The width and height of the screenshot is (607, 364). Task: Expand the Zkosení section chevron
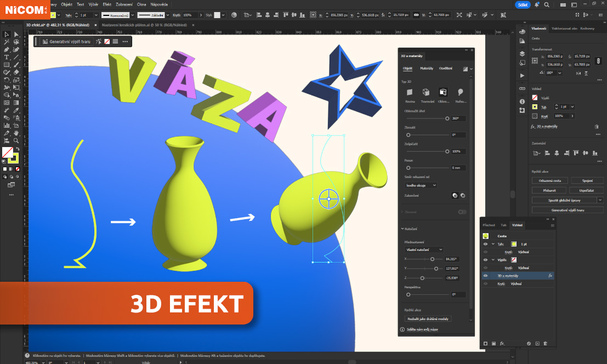[402, 212]
